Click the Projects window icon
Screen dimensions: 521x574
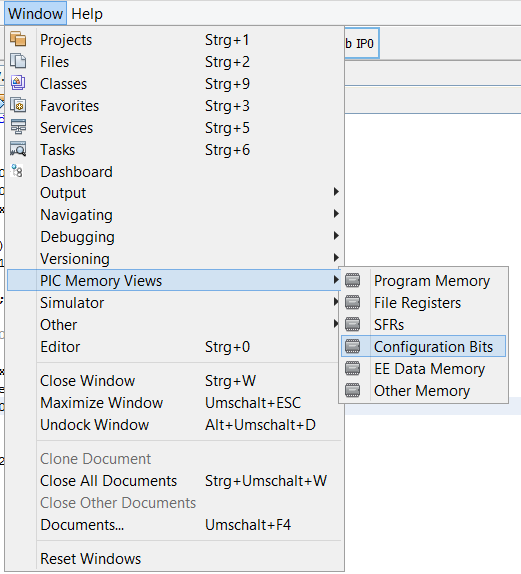[18, 39]
